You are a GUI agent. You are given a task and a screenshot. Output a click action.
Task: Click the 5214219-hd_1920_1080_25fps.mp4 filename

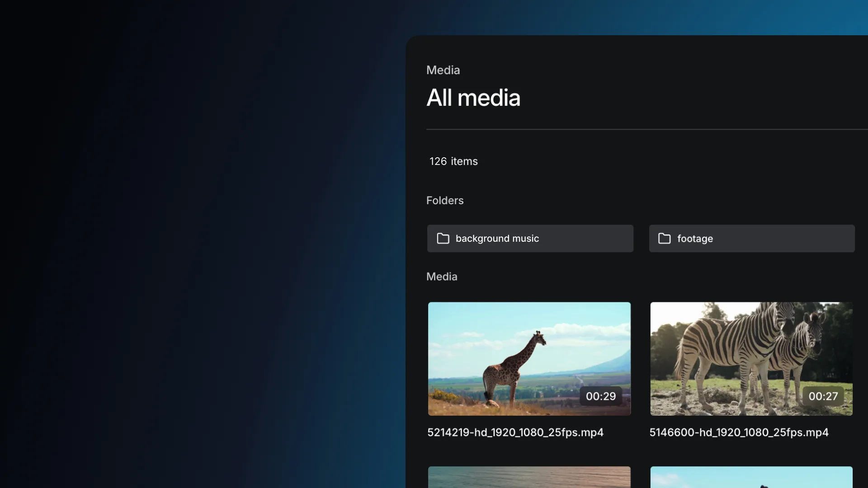click(x=515, y=432)
